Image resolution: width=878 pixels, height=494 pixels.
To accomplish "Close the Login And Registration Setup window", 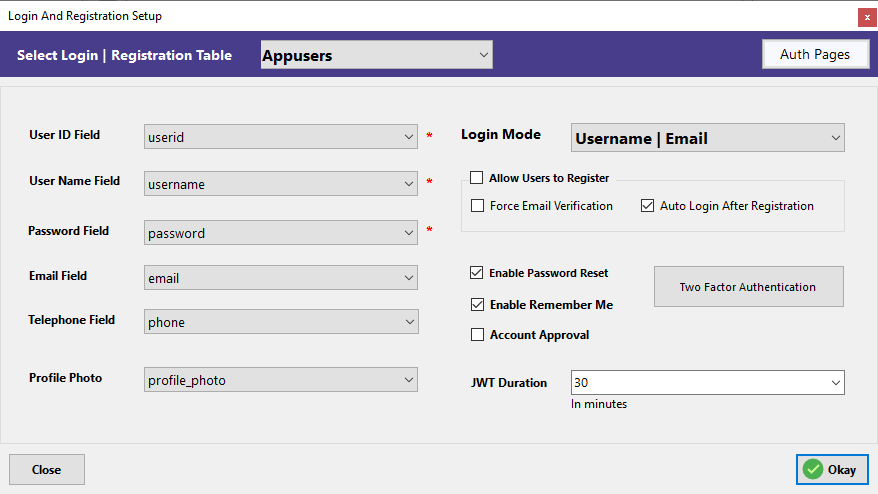I will (867, 17).
